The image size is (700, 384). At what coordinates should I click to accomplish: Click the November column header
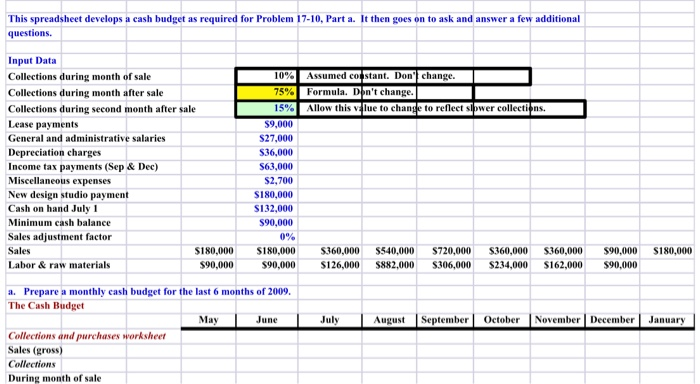pos(557,320)
